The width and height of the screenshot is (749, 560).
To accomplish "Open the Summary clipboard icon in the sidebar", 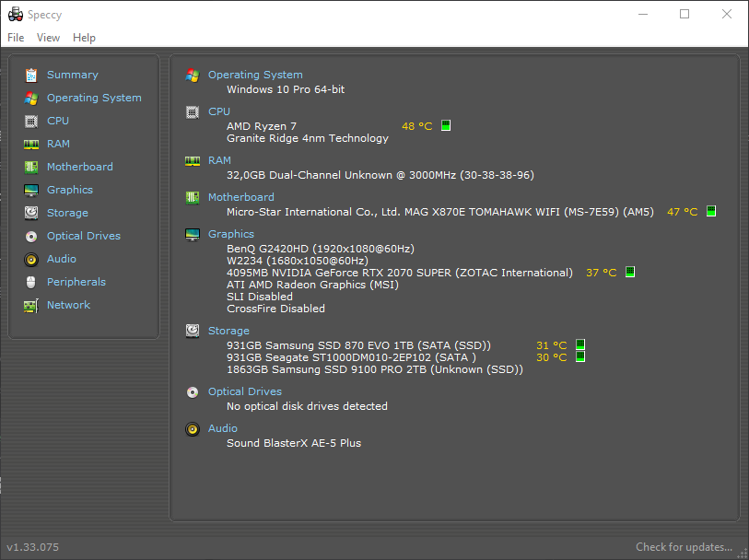I will point(31,75).
